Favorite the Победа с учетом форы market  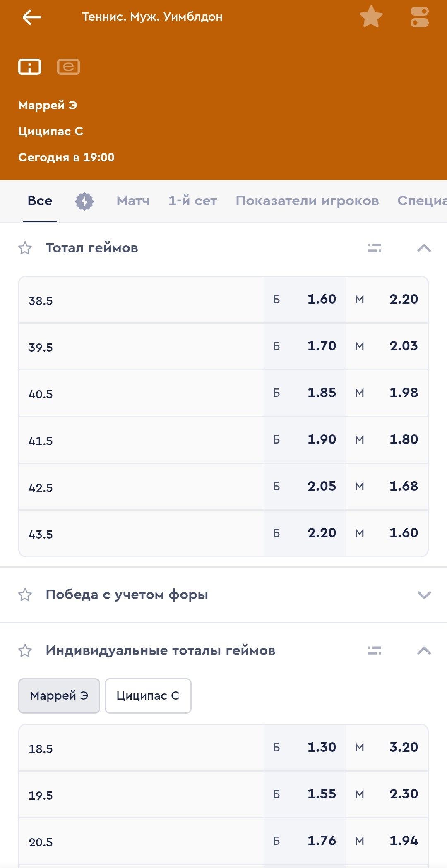tap(25, 595)
